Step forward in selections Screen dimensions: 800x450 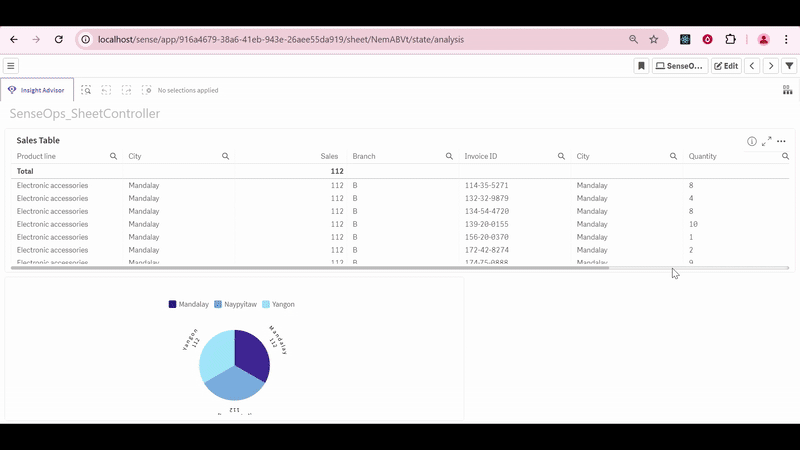(126, 90)
